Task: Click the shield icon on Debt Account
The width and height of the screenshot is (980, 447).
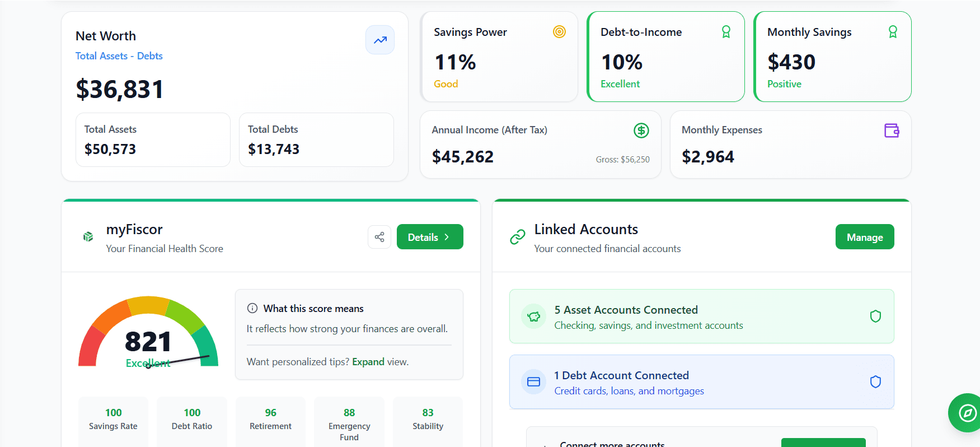Action: (875, 382)
